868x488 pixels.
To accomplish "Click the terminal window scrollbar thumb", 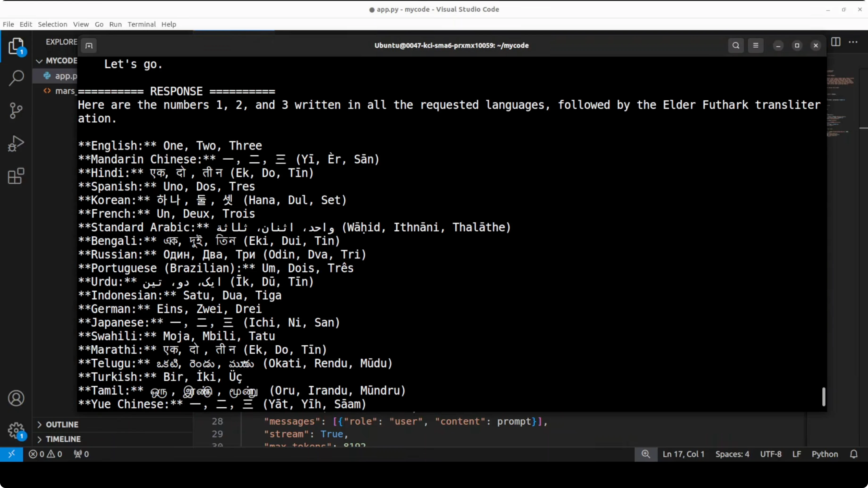I will [x=823, y=397].
